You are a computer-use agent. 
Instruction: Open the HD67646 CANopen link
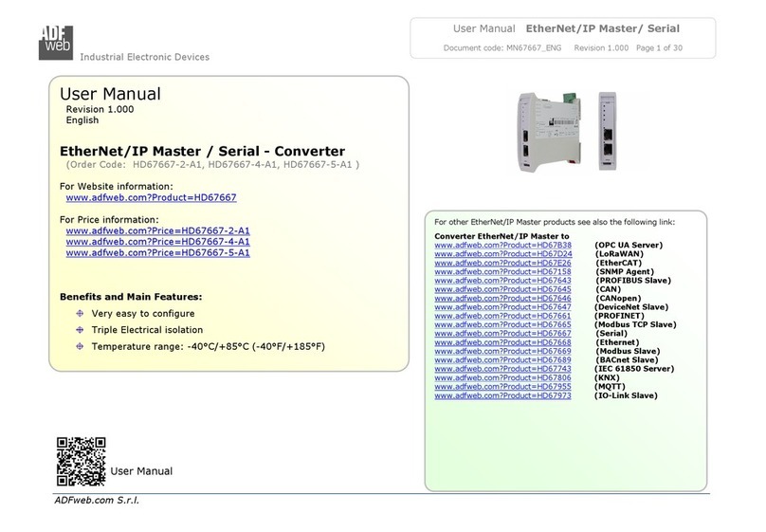click(502, 298)
